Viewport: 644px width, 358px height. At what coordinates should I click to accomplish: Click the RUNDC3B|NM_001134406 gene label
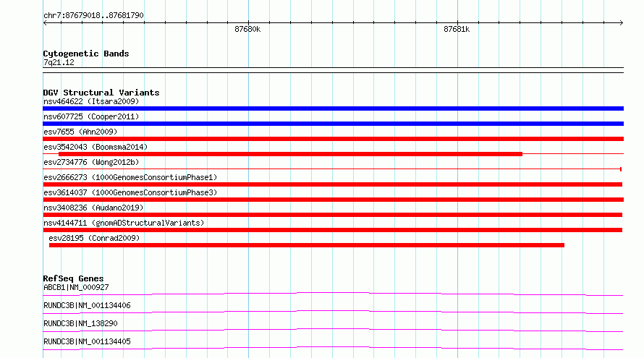click(x=87, y=305)
